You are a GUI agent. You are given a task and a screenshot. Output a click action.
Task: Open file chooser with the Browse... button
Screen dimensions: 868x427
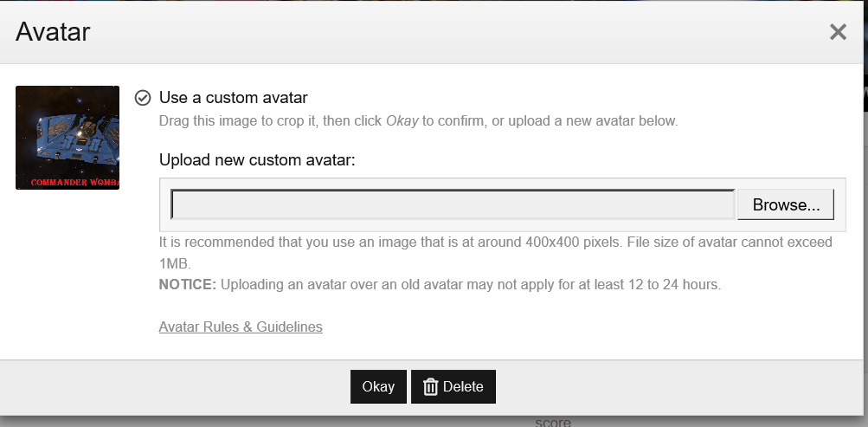(786, 204)
